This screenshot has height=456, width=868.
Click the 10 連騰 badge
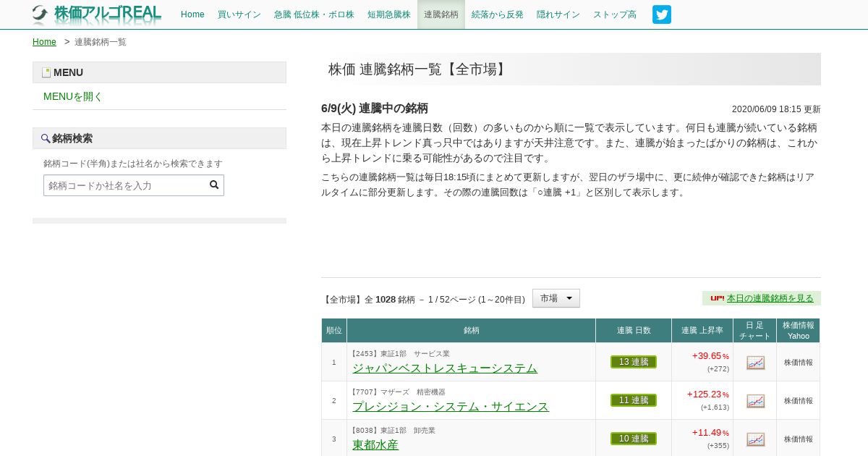pos(634,439)
